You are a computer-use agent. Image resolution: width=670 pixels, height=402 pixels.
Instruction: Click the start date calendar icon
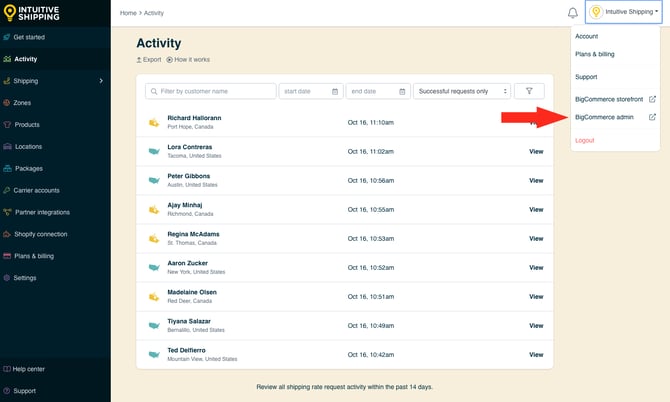coord(335,91)
